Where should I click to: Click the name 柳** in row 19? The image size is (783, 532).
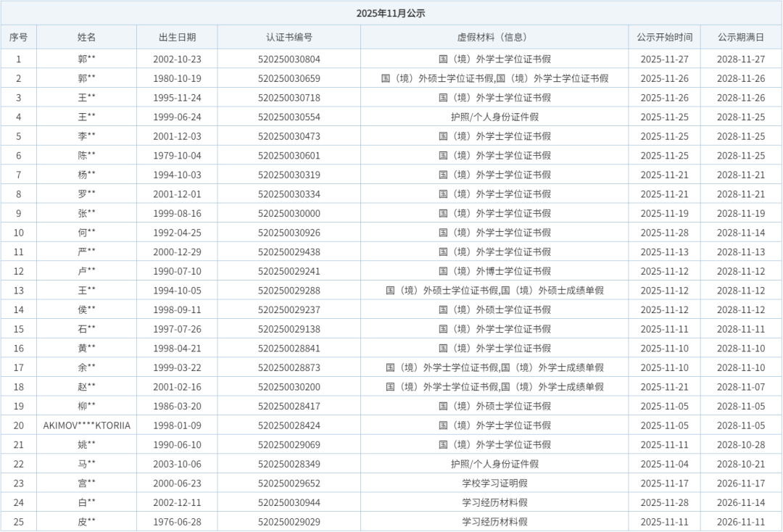pos(87,406)
